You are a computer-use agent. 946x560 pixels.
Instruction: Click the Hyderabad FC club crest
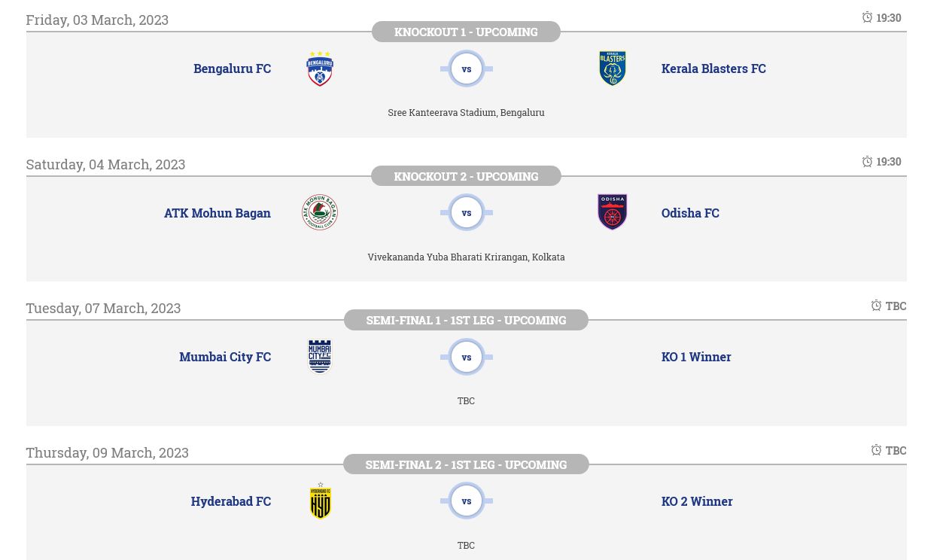pos(320,501)
